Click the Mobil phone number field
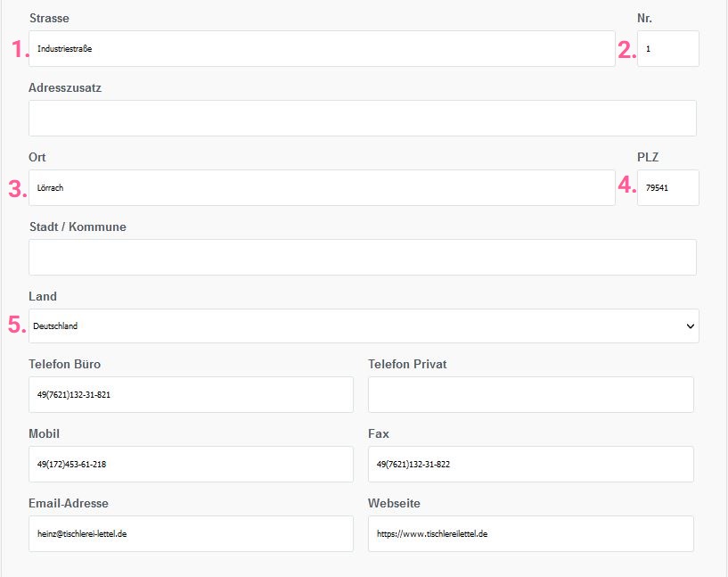728x577 pixels. pyautogui.click(x=191, y=464)
